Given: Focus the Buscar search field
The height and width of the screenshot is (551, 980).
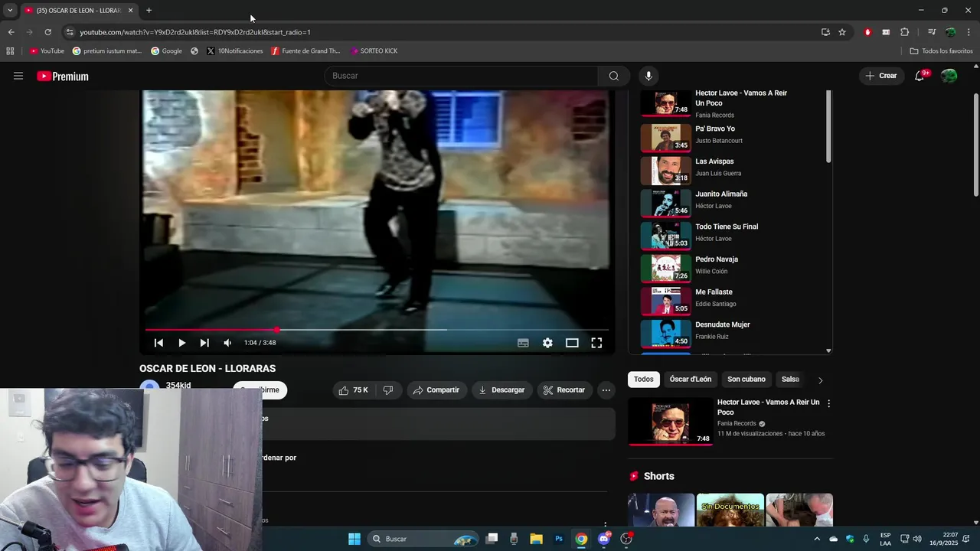Looking at the screenshot, I should [462, 76].
